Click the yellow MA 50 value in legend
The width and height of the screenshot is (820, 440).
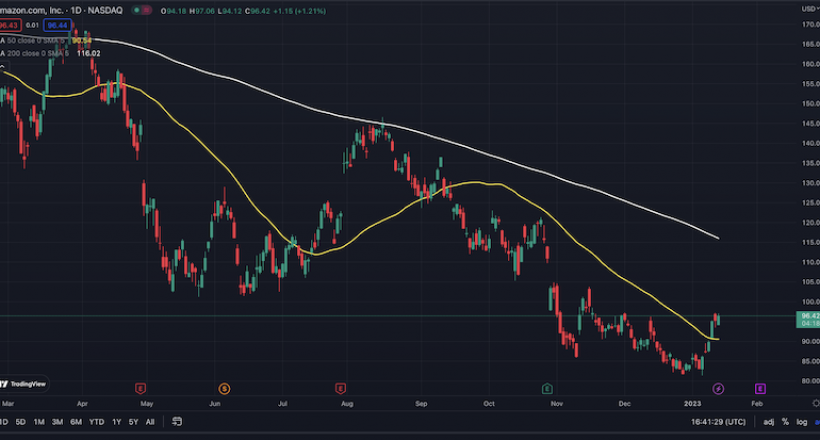[x=81, y=40]
